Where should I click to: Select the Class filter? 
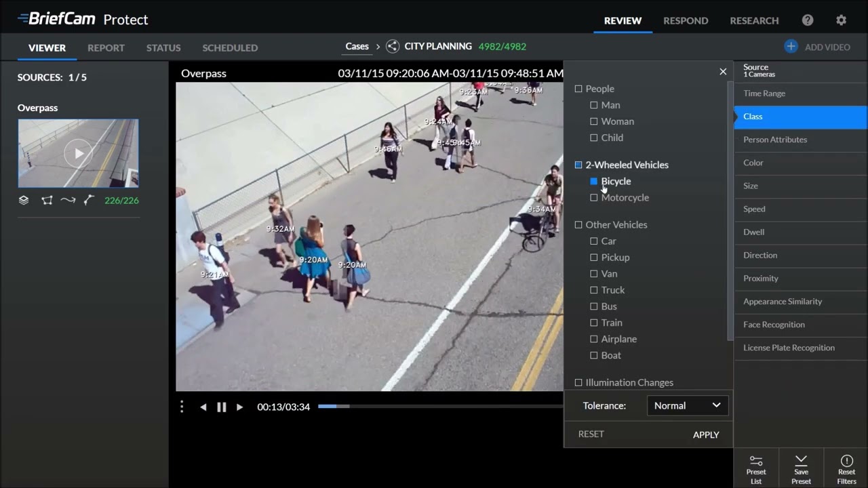[800, 117]
